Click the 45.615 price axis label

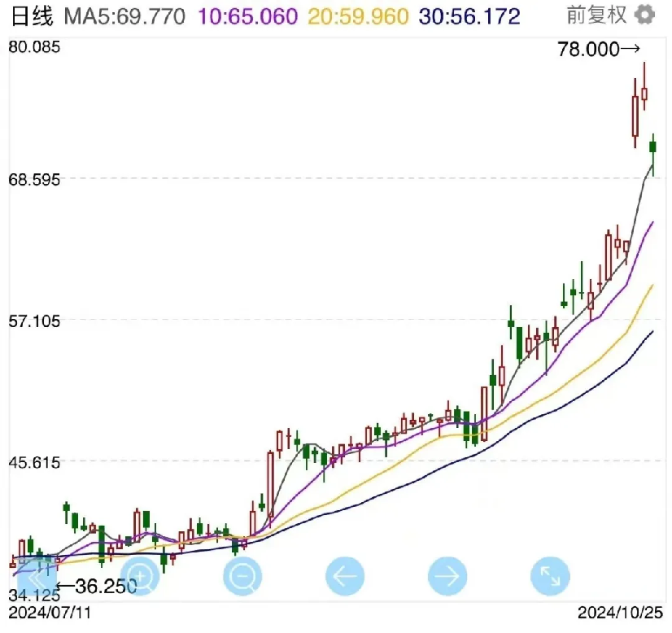(x=34, y=463)
